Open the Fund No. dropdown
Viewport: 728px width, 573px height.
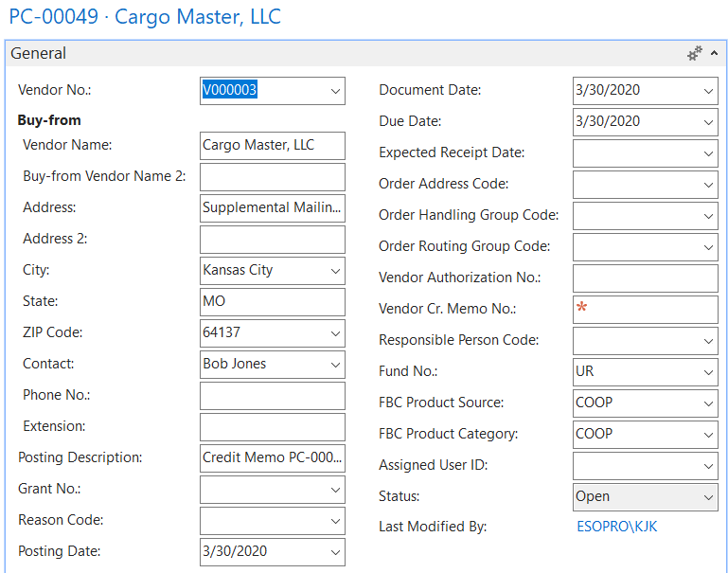[708, 372]
